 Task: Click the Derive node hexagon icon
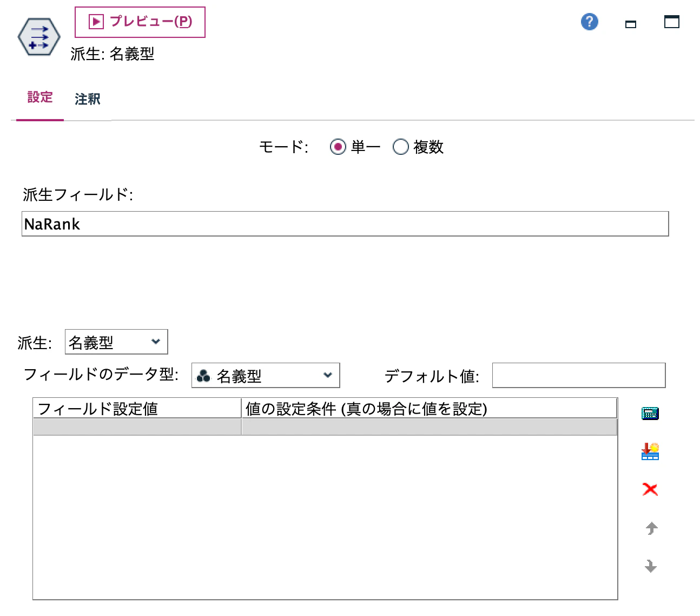39,37
